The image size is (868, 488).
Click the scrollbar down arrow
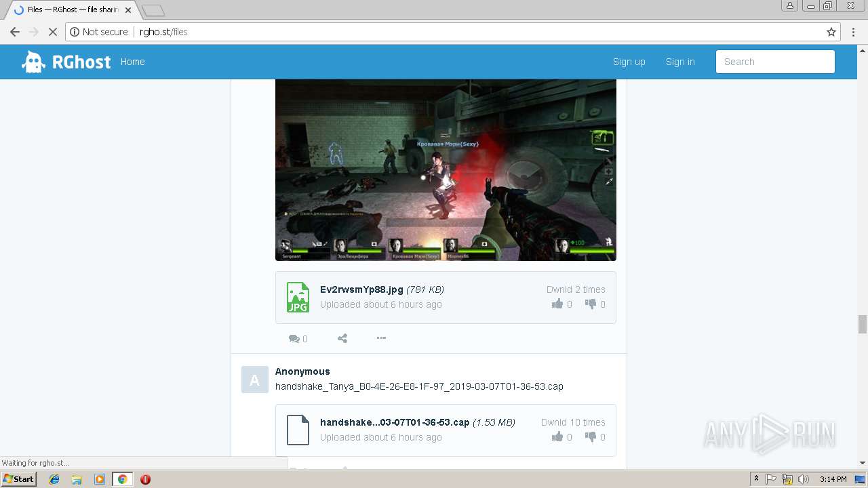(863, 464)
